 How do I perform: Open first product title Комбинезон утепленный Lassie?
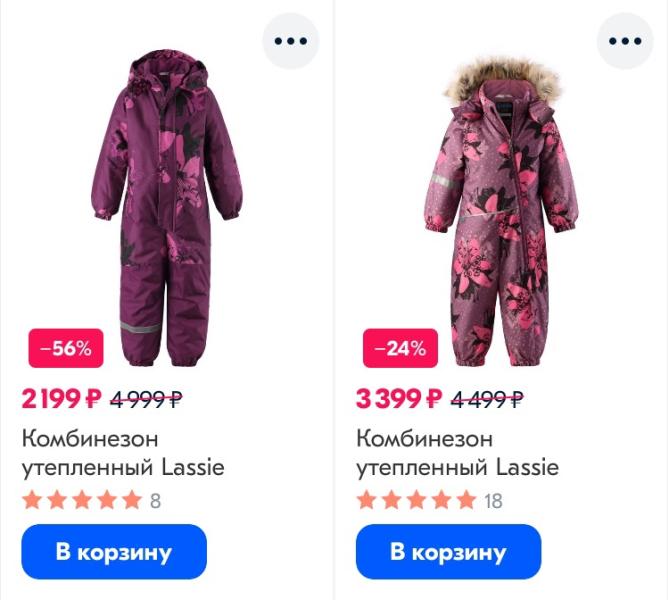pos(123,453)
